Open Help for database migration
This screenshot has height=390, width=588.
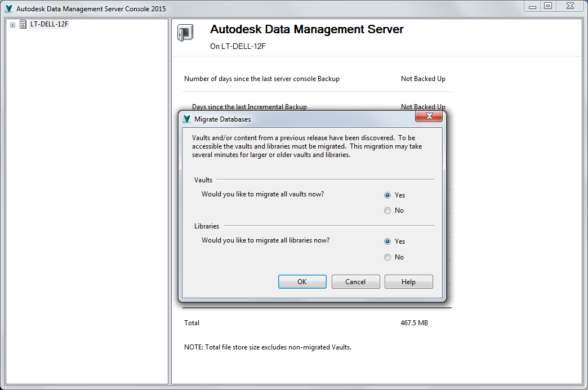click(x=408, y=282)
